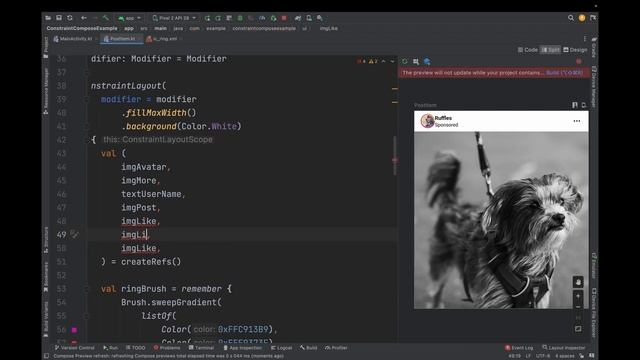Click the 4 spaces indent setting

[564, 356]
